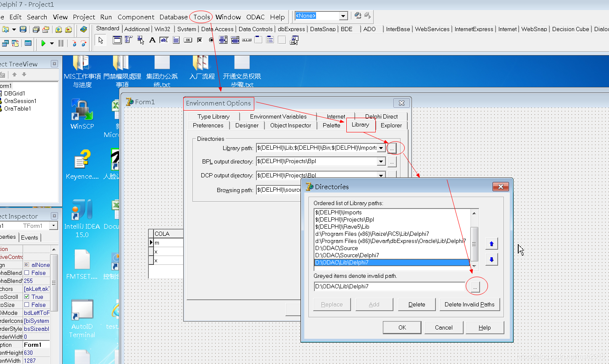The image size is (609, 364).
Task: Confirm Directories dialog with OK
Action: click(x=402, y=327)
